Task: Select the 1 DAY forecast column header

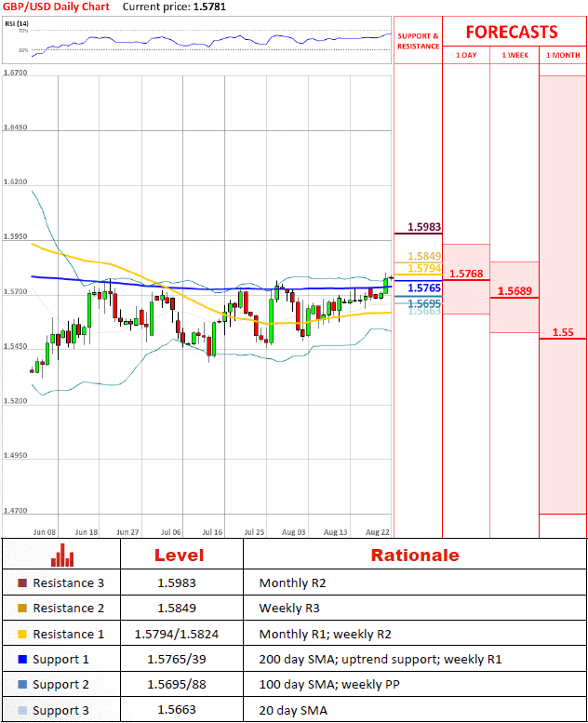Action: point(466,55)
